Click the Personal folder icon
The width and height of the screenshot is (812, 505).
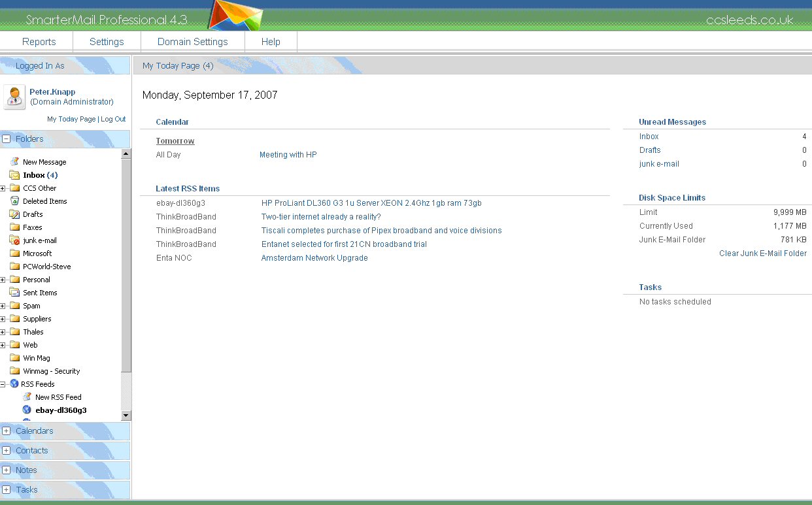(14, 279)
